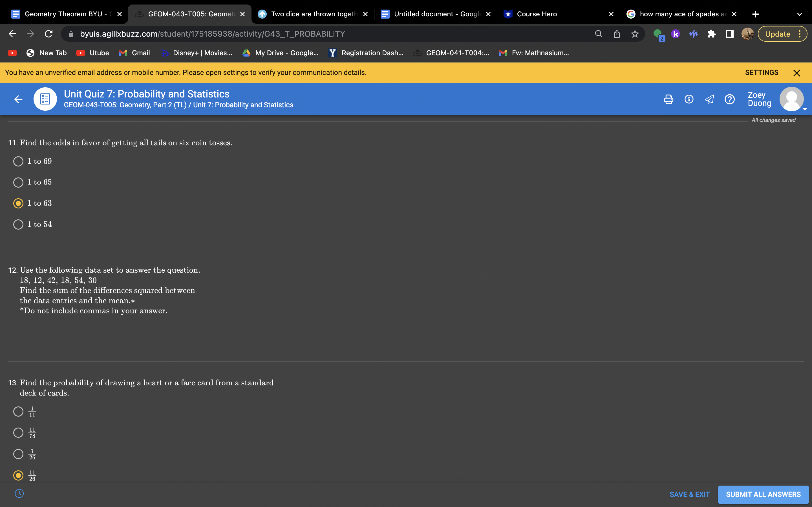812x507 pixels.
Task: Open the info icon in quiz header
Action: [x=689, y=99]
